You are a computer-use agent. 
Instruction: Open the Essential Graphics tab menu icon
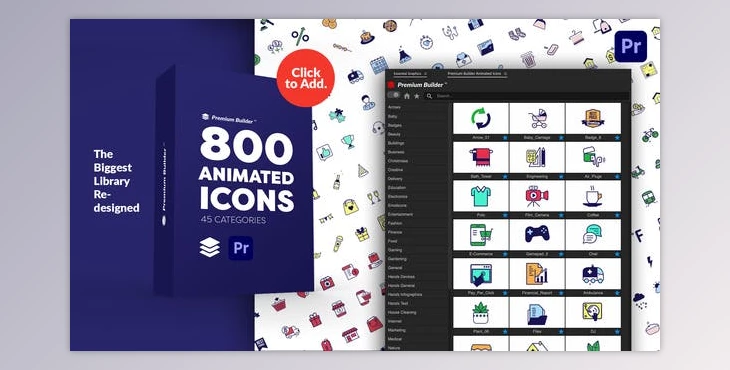point(426,74)
